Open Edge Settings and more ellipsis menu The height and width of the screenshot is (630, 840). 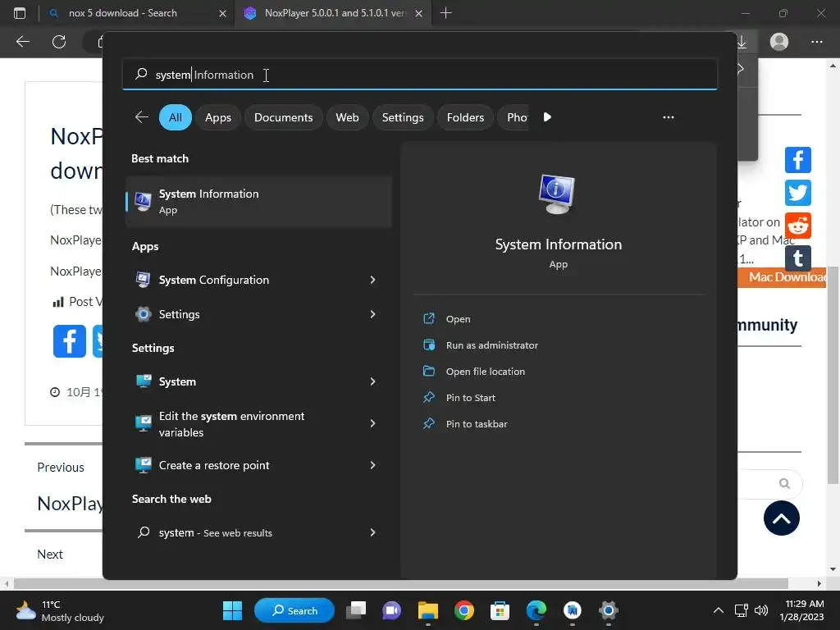[816, 41]
